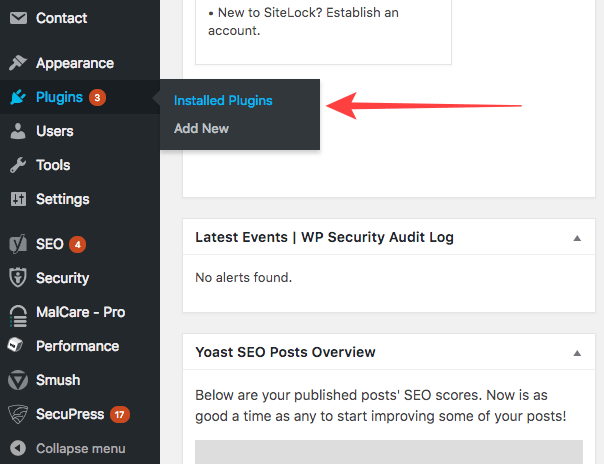
Task: Click the MalCare padlock icon
Action: coord(17,313)
